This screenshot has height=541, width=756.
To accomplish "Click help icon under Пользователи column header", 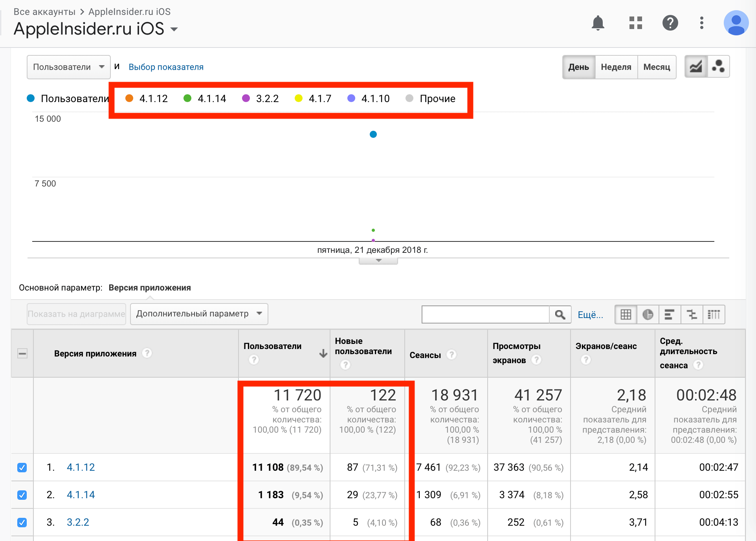I will click(254, 360).
